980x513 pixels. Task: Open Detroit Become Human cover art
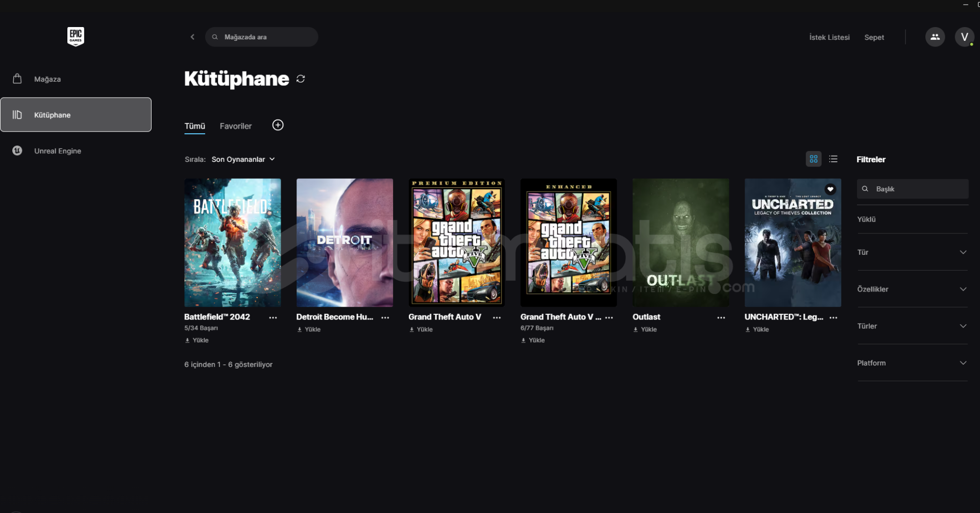(345, 242)
